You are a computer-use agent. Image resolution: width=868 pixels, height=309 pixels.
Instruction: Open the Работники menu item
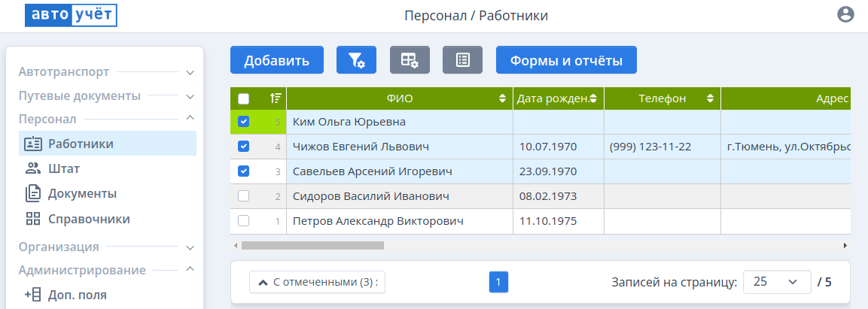pos(81,143)
